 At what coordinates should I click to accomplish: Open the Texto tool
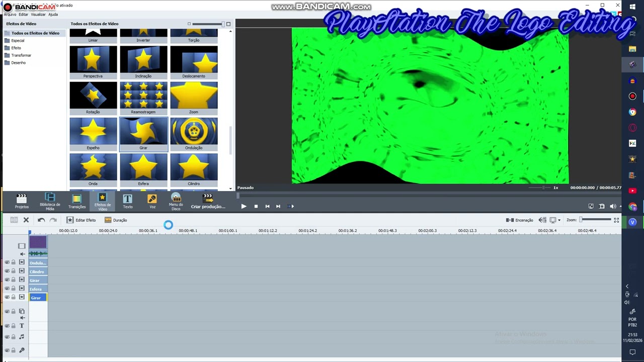128,201
